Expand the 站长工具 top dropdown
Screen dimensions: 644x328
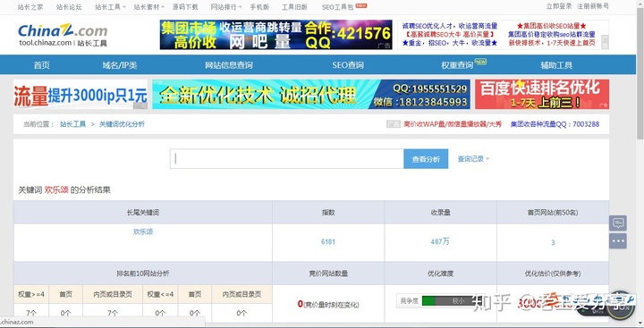click(110, 7)
